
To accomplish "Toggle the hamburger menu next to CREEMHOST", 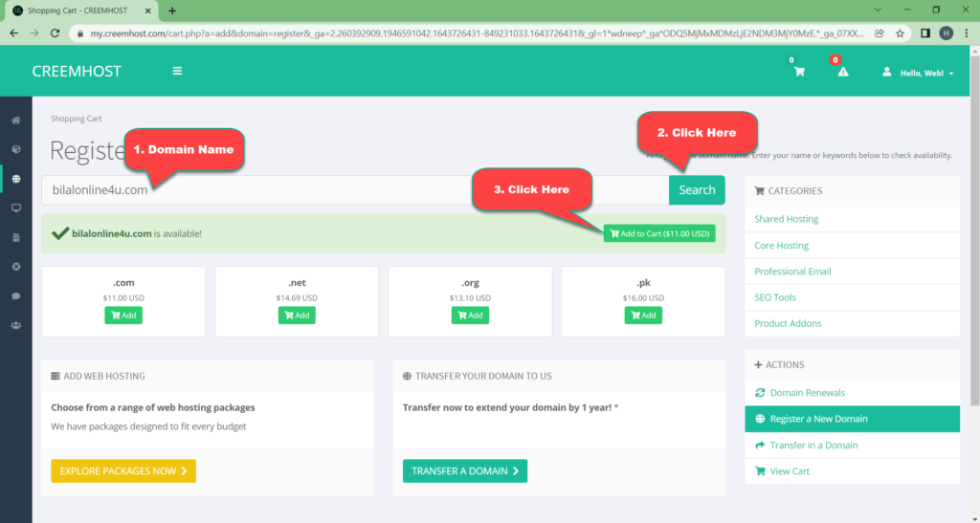I will [177, 71].
